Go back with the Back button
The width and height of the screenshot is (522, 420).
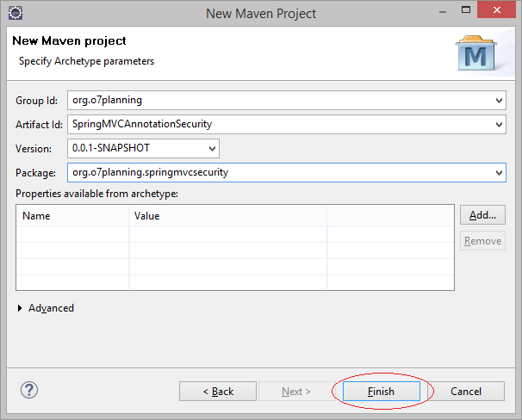[x=218, y=391]
